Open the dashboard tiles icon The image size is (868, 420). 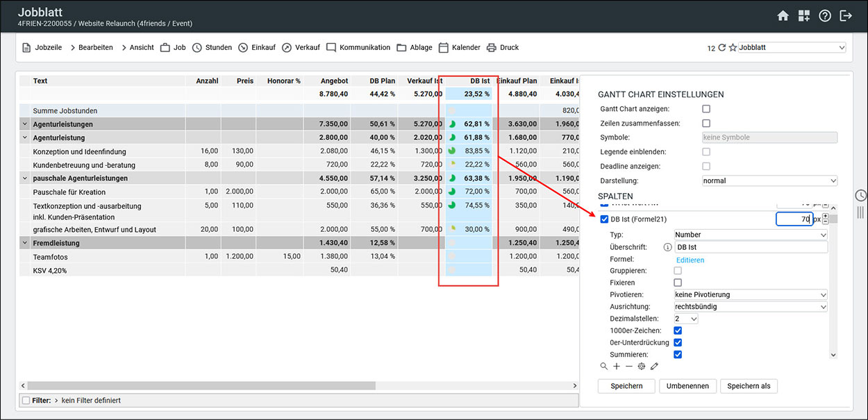pos(803,16)
